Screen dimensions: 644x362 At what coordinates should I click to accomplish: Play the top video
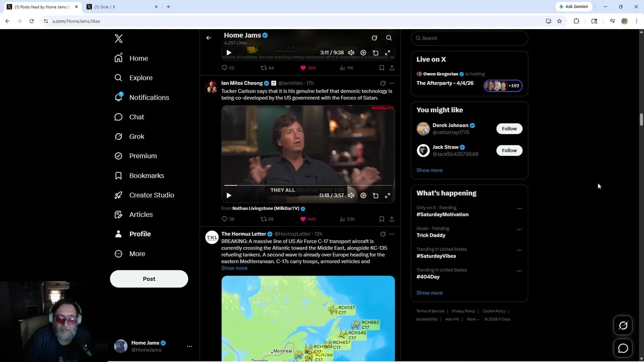pyautogui.click(x=229, y=53)
